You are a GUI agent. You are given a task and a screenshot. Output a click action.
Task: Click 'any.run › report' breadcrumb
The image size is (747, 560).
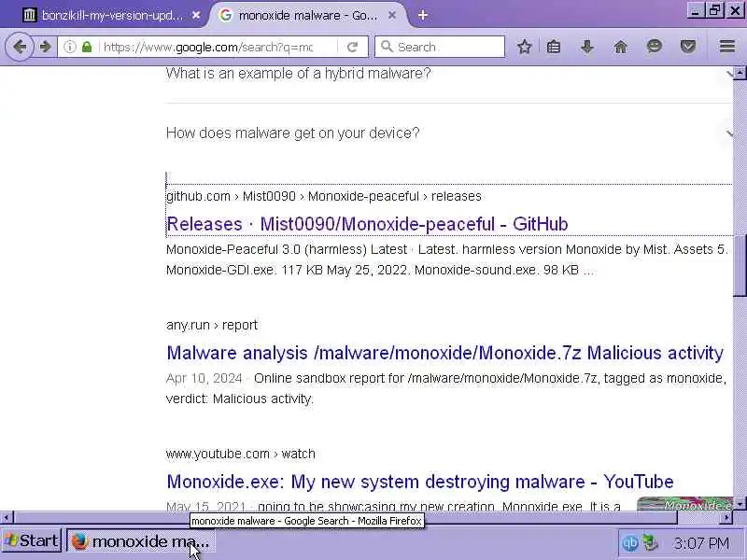click(x=212, y=325)
